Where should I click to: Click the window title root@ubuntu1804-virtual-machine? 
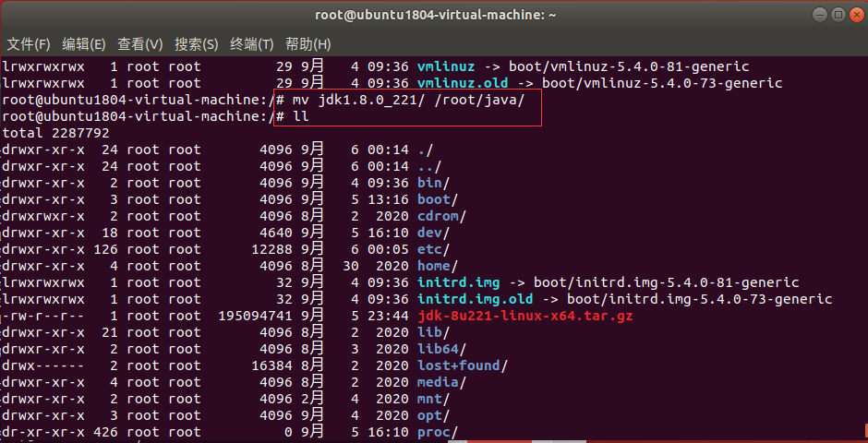click(435, 15)
